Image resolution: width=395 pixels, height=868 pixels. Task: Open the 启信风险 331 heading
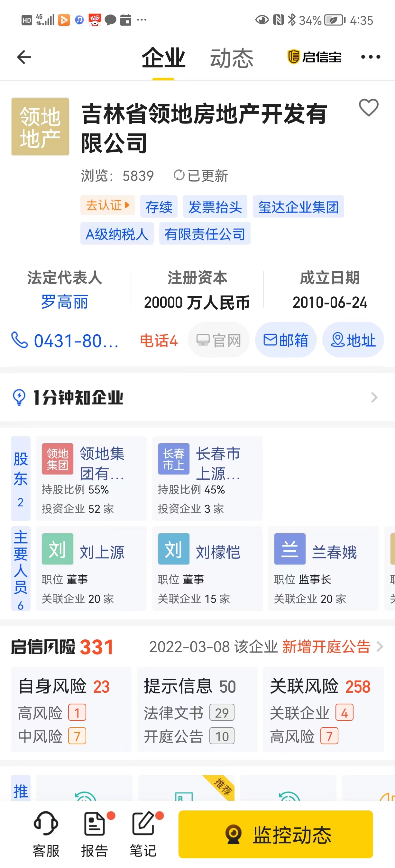coord(62,647)
